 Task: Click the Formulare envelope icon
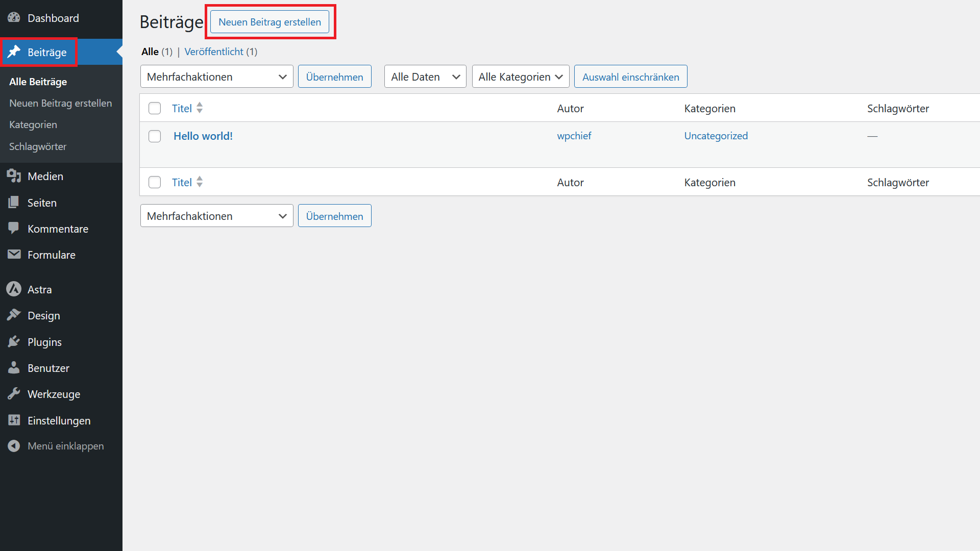pyautogui.click(x=14, y=255)
